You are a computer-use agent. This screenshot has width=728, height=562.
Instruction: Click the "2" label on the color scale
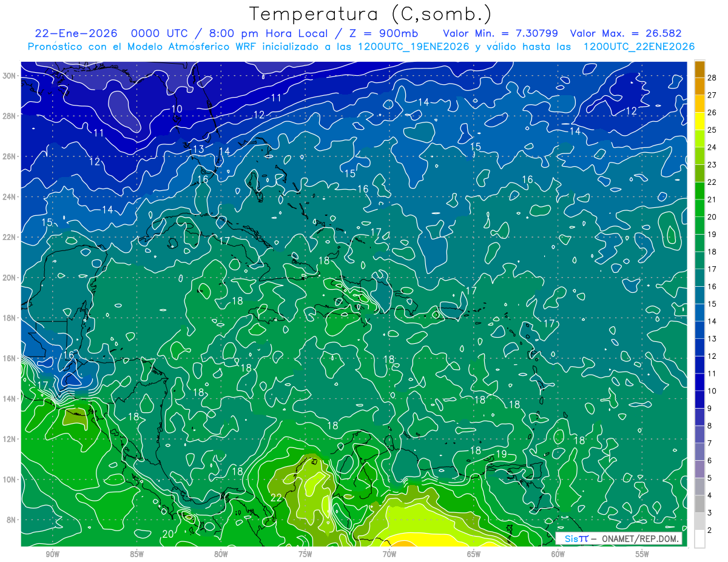pos(710,530)
